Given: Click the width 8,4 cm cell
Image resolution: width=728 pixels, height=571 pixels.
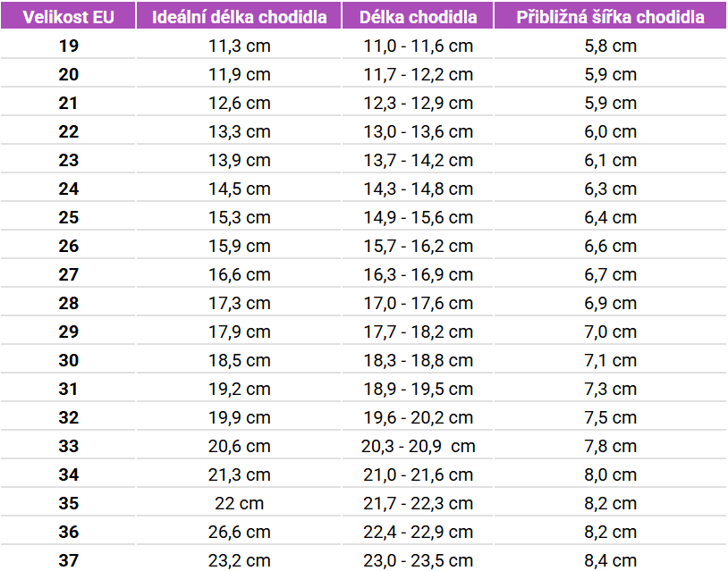Looking at the screenshot, I should coord(610,560).
